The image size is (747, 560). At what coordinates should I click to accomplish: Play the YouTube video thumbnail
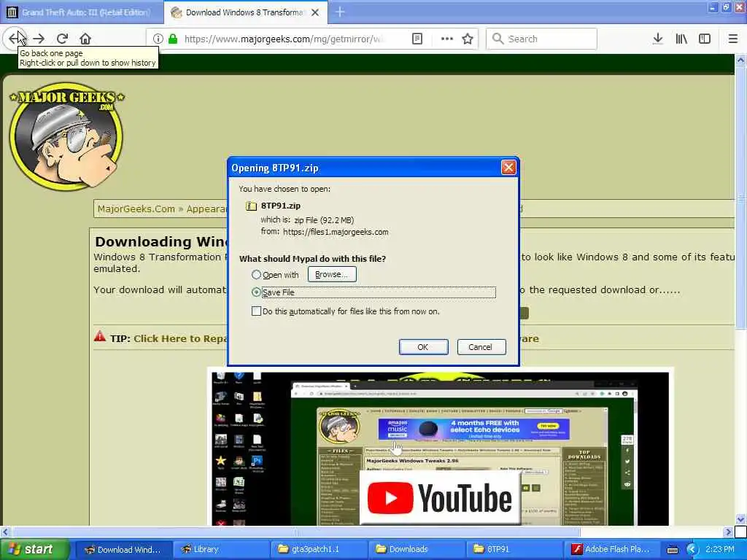tap(440, 448)
